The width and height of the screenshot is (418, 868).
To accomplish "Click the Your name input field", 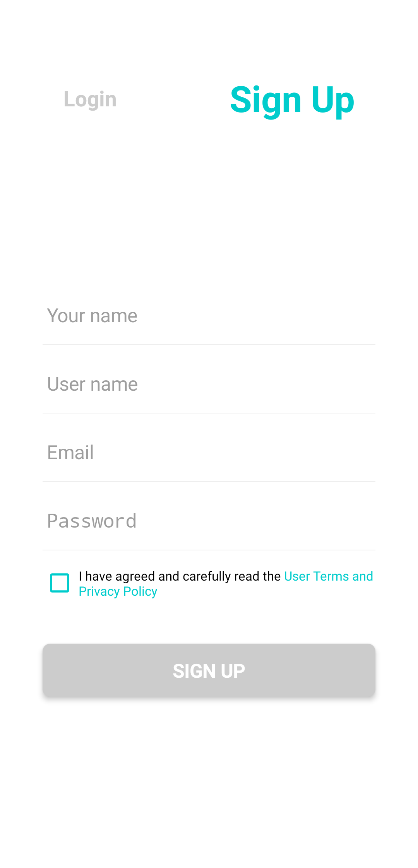I will click(209, 316).
